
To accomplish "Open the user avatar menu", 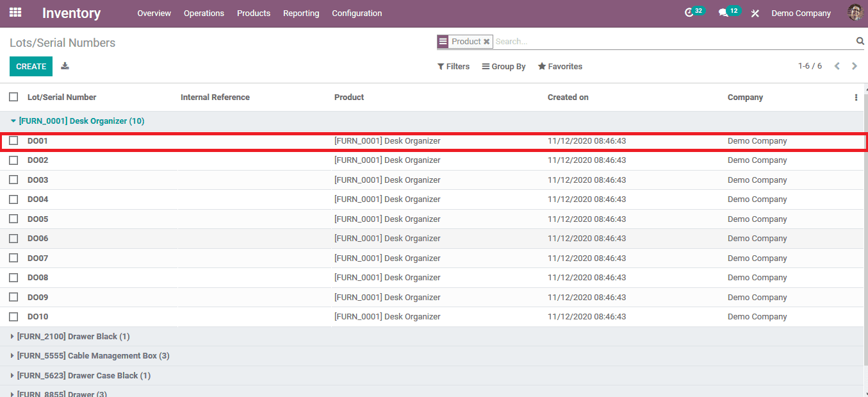I will [x=855, y=12].
